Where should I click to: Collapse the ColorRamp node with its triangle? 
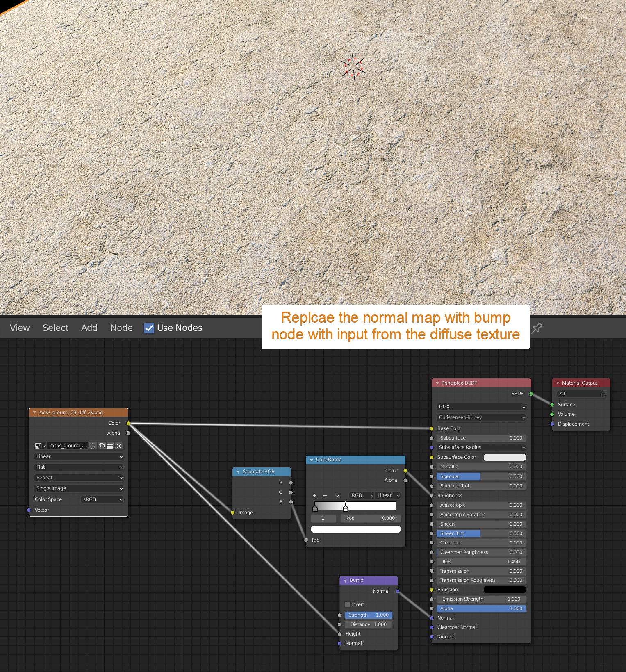[x=312, y=460]
